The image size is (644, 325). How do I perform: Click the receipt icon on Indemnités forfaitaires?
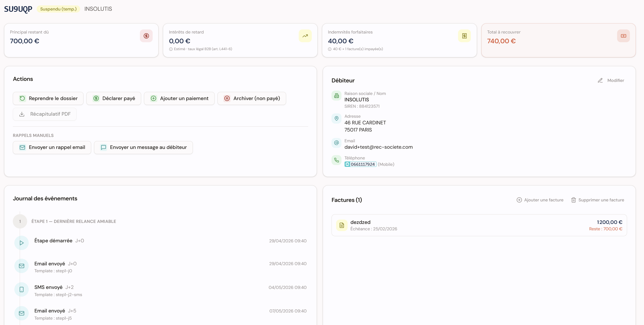coord(464,36)
